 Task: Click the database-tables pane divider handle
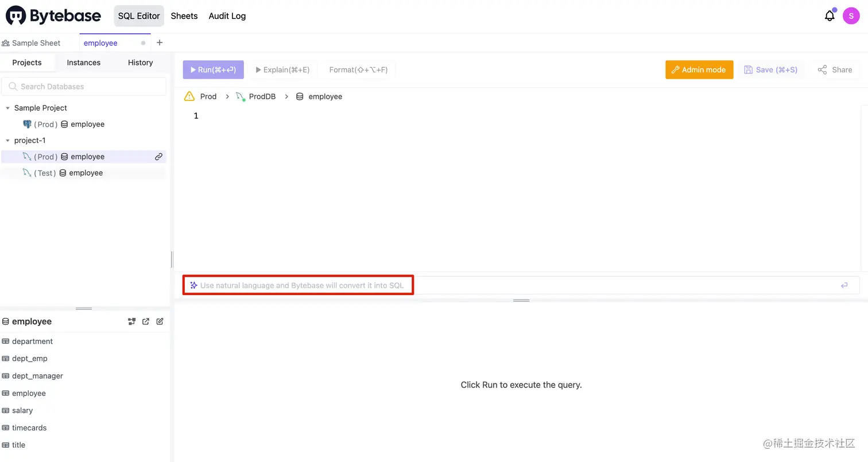(x=84, y=308)
